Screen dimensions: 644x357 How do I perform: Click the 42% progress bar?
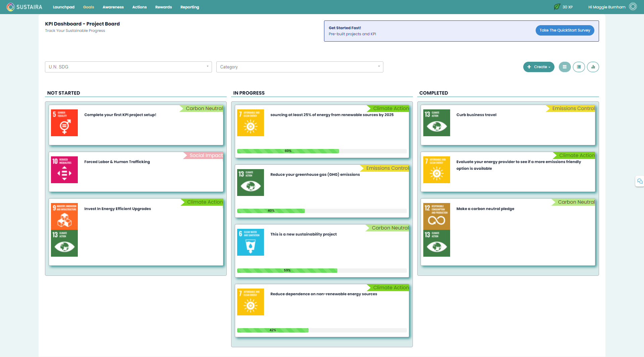[x=322, y=330]
